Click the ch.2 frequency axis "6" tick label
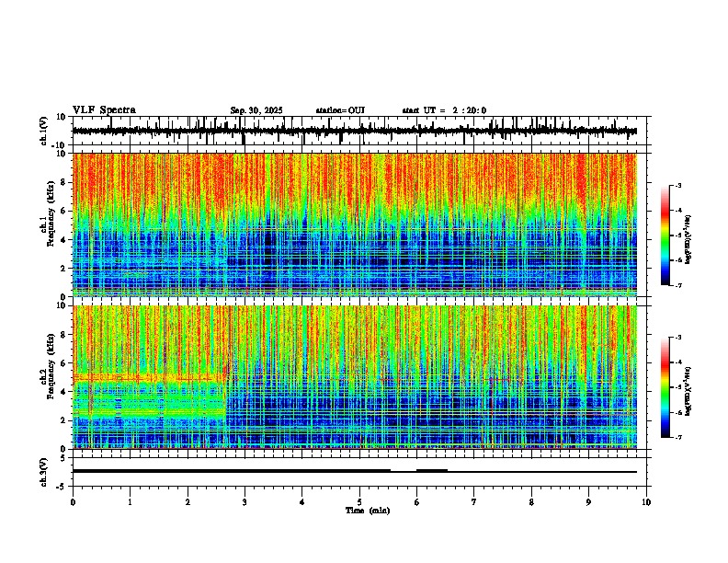 click(x=63, y=362)
